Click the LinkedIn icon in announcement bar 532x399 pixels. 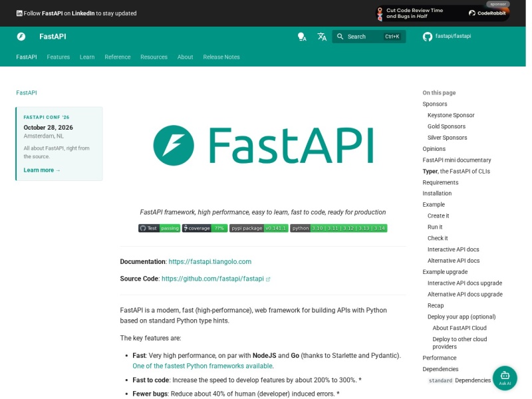(19, 13)
